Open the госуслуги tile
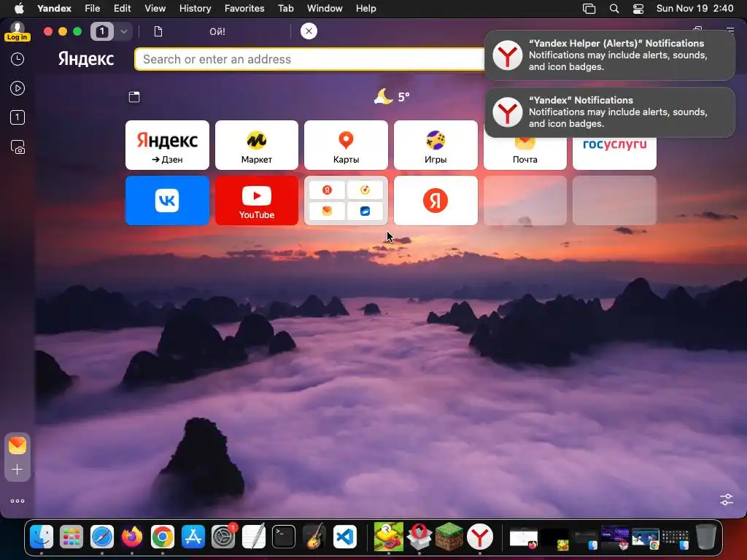The image size is (747, 560). point(614,153)
